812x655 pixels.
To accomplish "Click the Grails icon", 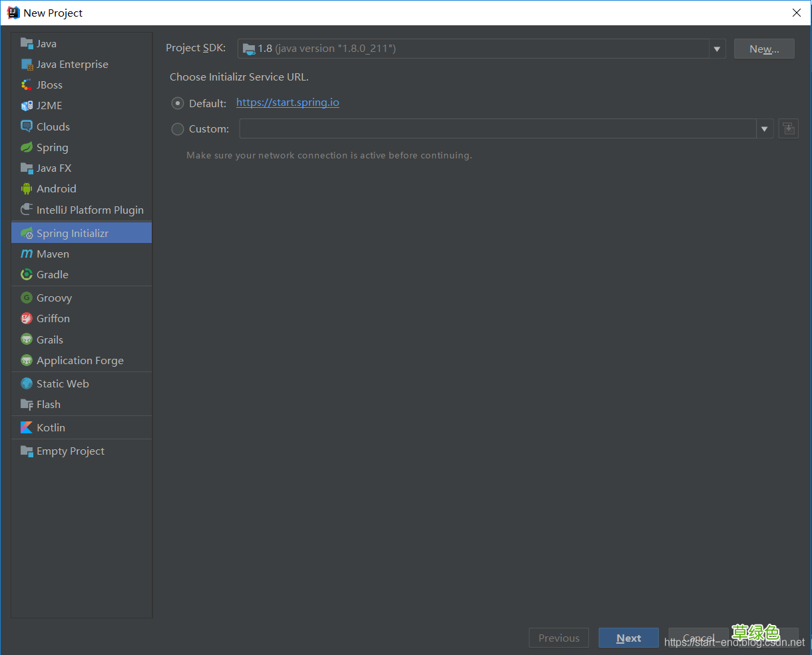I will (x=27, y=339).
